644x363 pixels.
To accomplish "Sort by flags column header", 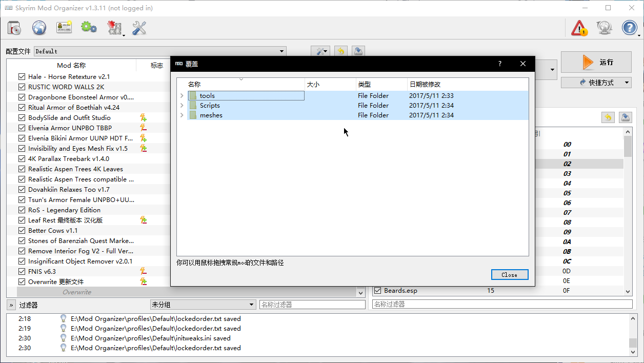I will coord(156,66).
